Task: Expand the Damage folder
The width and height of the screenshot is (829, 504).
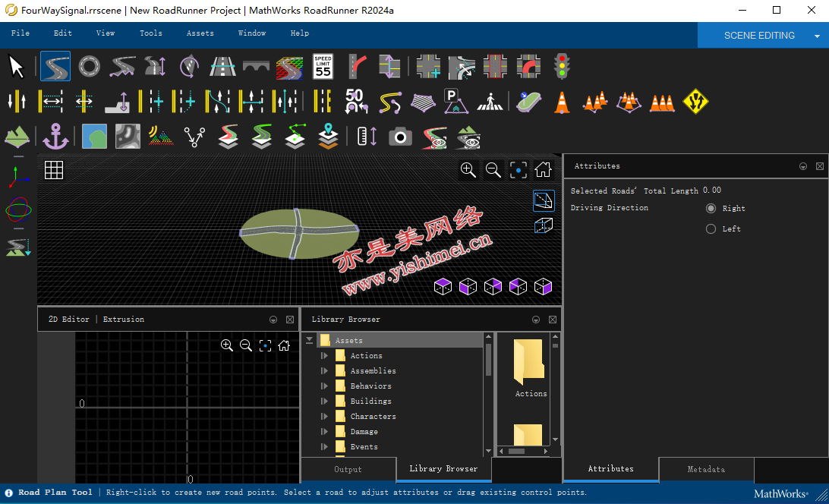Action: click(x=325, y=432)
